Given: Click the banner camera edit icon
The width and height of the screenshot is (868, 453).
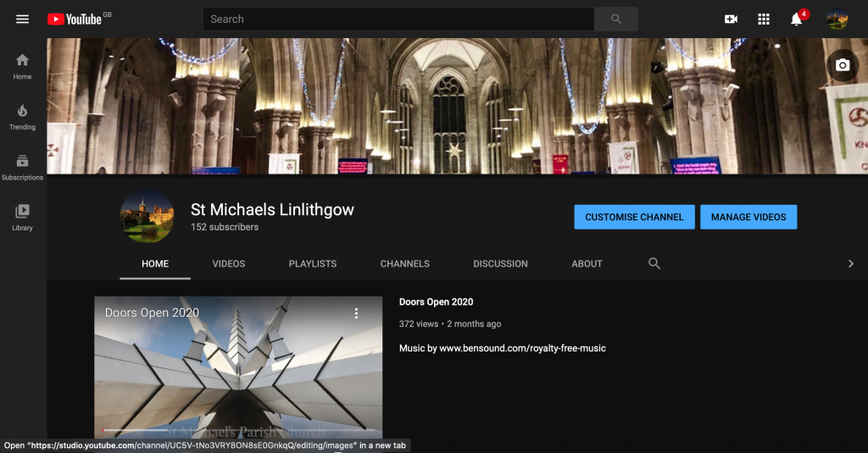Looking at the screenshot, I should (x=842, y=65).
